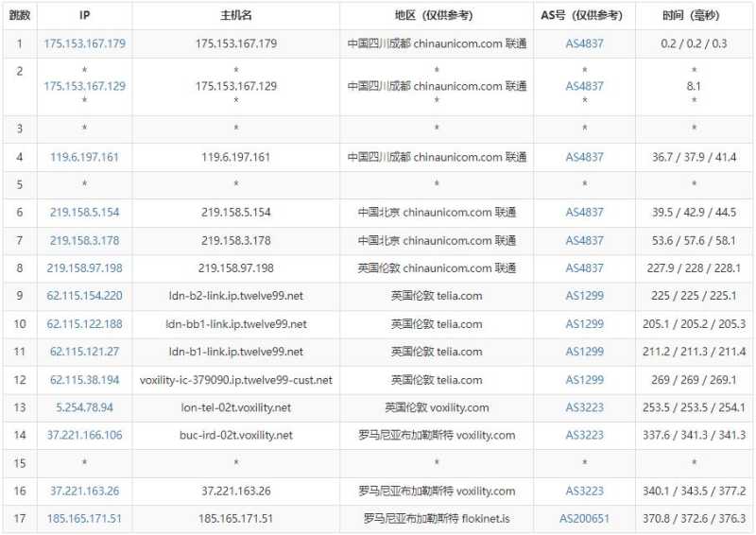Click the 跳数 column header
Viewport: 756px width, 535px height.
click(20, 15)
